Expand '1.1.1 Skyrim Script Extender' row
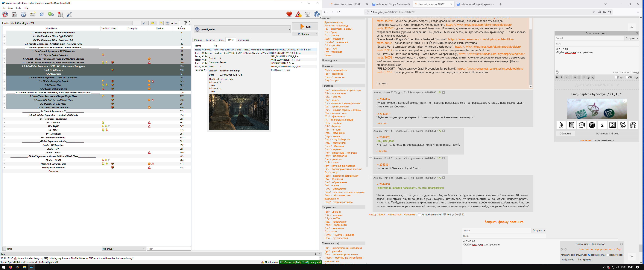 (4, 55)
